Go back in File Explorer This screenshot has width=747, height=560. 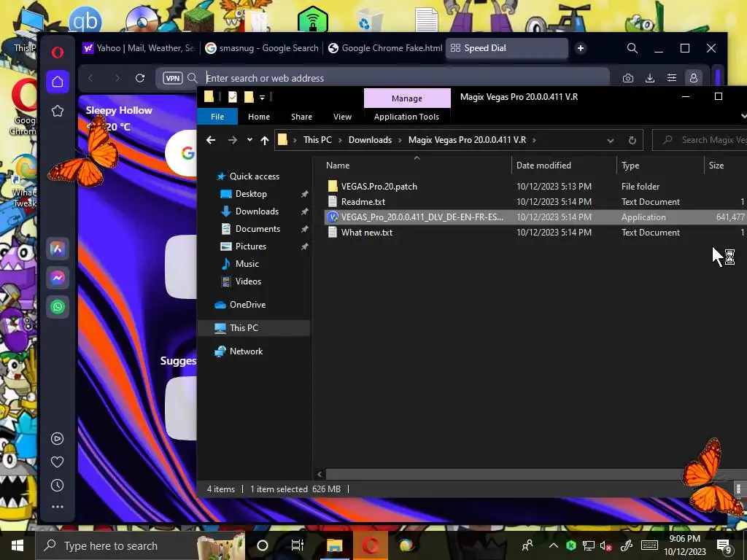pos(211,140)
